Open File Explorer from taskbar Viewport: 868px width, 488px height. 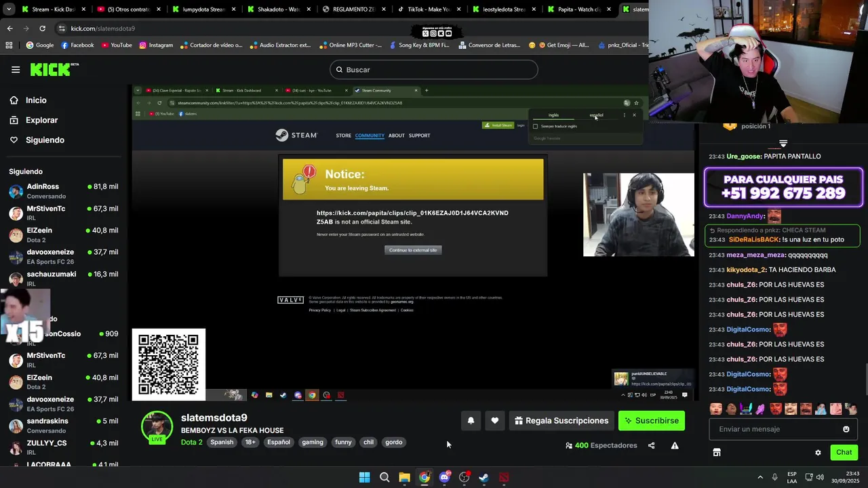(404, 477)
